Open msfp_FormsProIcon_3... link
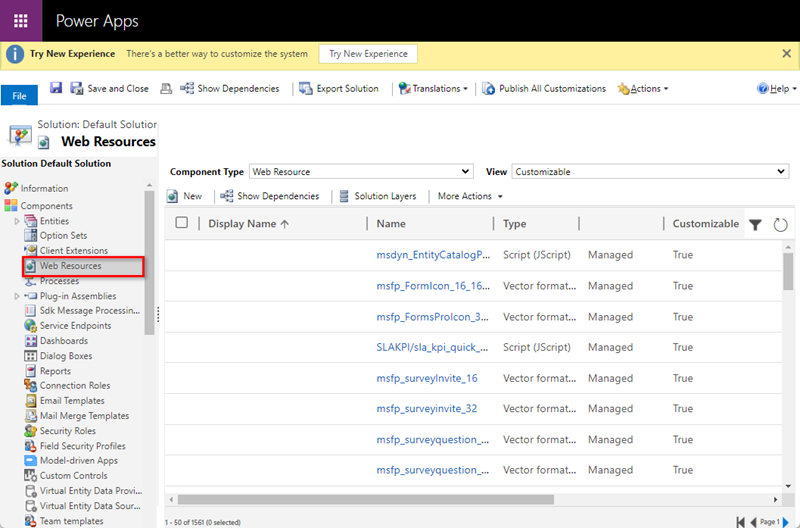 432,317
